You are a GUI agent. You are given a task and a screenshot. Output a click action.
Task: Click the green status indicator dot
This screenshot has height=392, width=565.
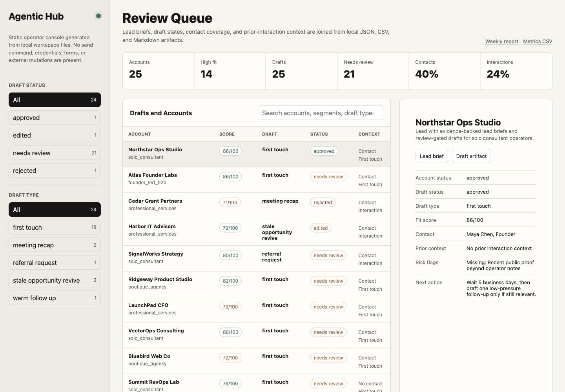pyautogui.click(x=98, y=16)
